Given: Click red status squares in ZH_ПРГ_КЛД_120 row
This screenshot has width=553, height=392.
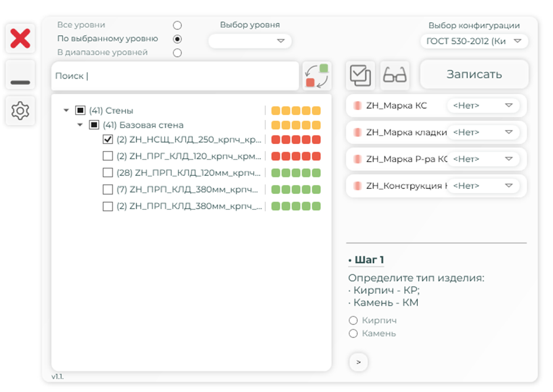Looking at the screenshot, I should click(x=296, y=156).
